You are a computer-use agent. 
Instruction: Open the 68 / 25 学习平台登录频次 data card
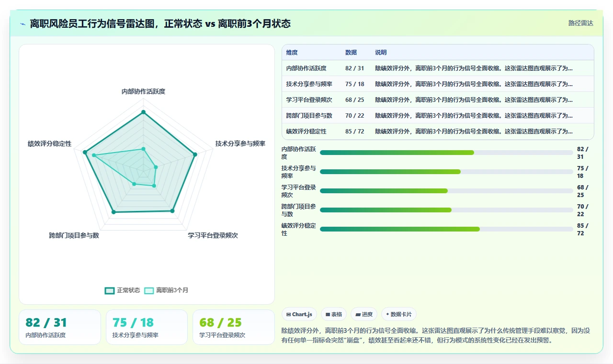coord(234,327)
